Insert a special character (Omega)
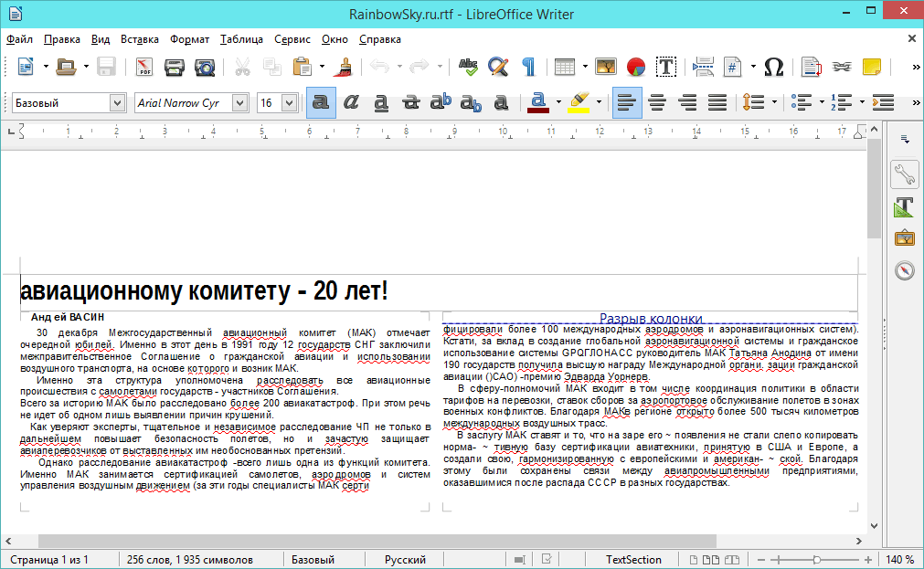 click(774, 67)
